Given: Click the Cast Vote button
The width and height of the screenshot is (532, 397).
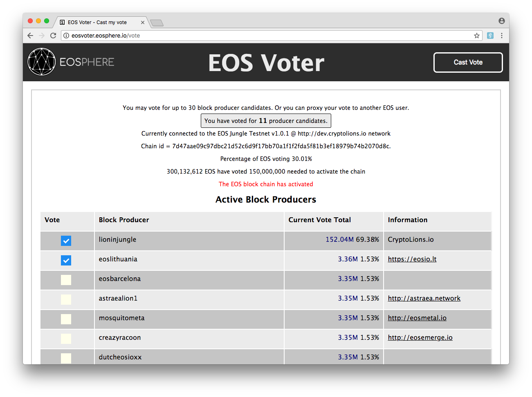Looking at the screenshot, I should click(x=468, y=62).
